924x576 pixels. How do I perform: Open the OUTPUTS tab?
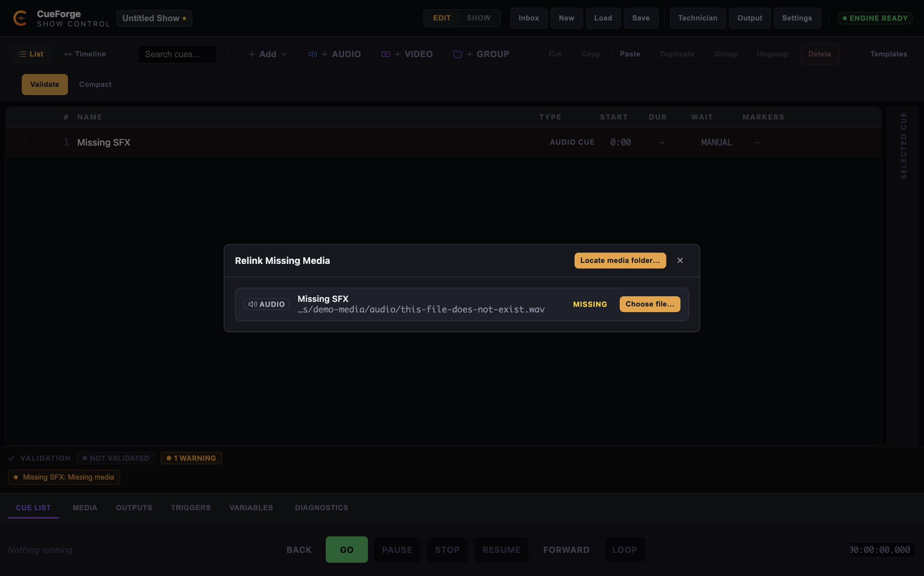tap(134, 507)
